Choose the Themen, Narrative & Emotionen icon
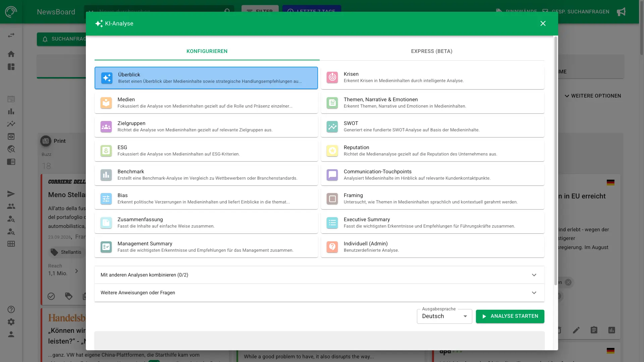The height and width of the screenshot is (362, 644). pos(332,103)
